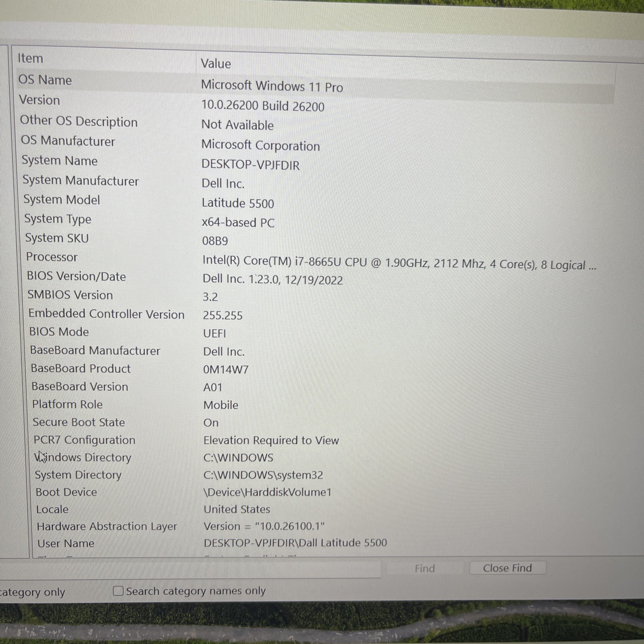Viewport: 644px width, 644px height.
Task: Select 'Microsoft Corporation' value
Action: [260, 145]
